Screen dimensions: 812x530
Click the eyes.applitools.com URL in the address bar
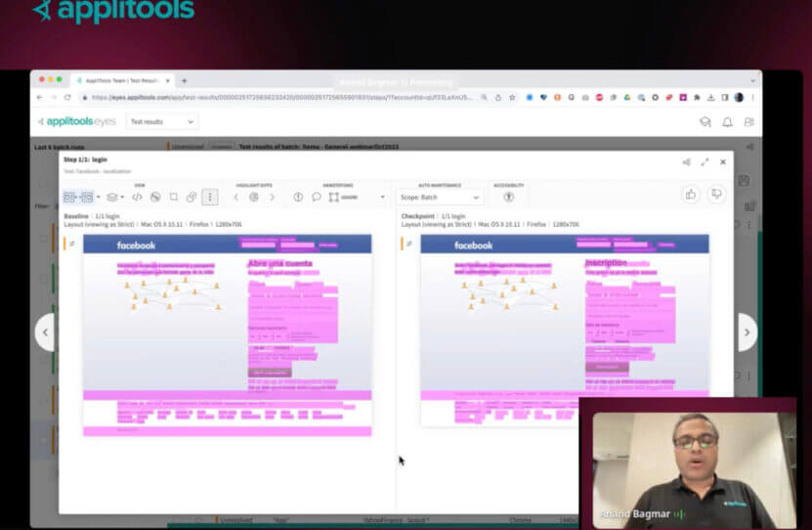(x=282, y=98)
